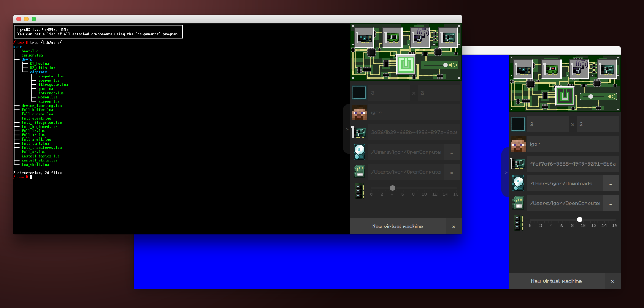Select the teal network card slot in the blue-screen window
The image size is (644, 308).
pos(608,69)
